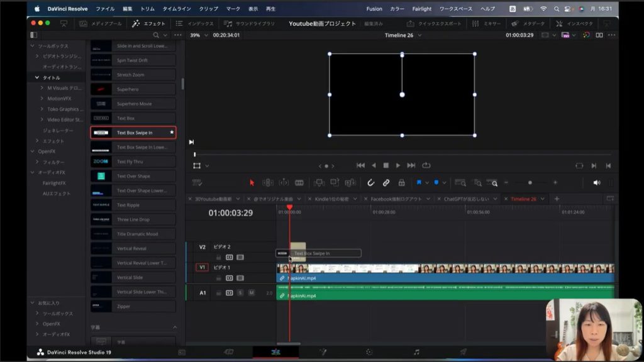Select the red arrow Selection Mode tool
644x362 pixels.
[x=252, y=183]
